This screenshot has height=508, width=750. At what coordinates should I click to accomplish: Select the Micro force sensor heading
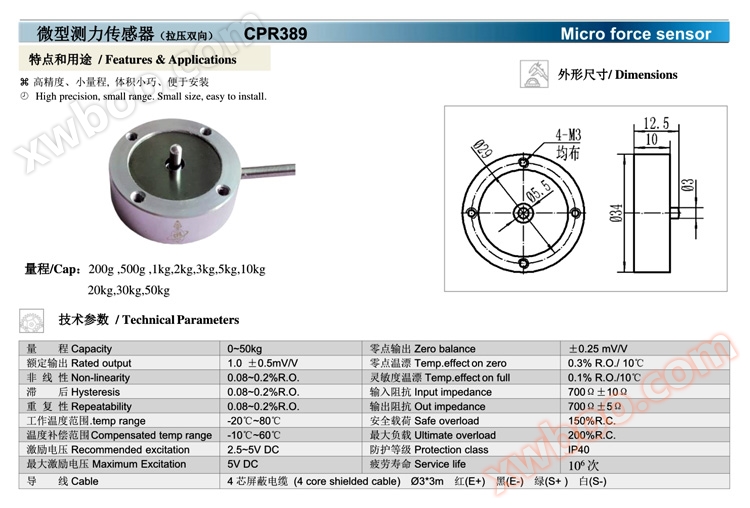636,34
